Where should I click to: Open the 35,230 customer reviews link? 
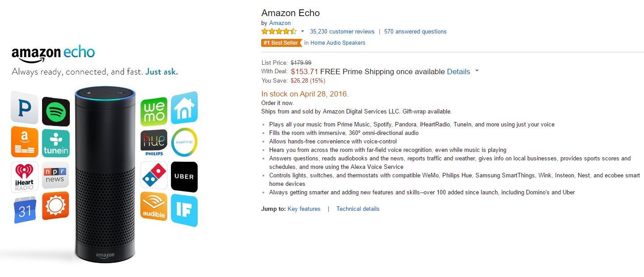tap(342, 31)
